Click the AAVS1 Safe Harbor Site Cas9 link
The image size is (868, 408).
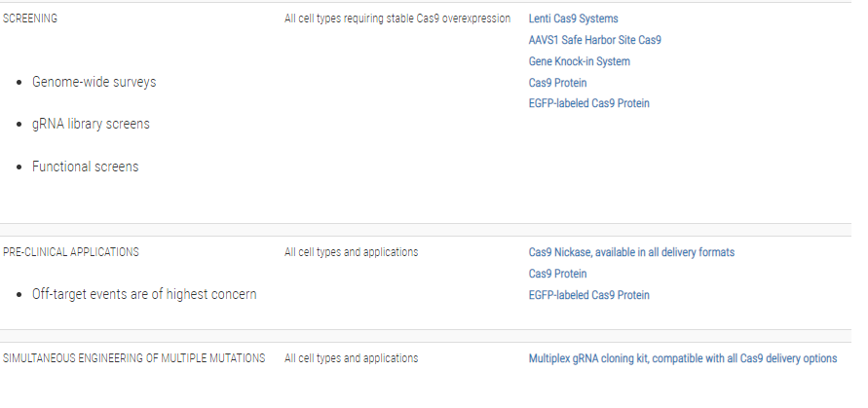tap(595, 40)
